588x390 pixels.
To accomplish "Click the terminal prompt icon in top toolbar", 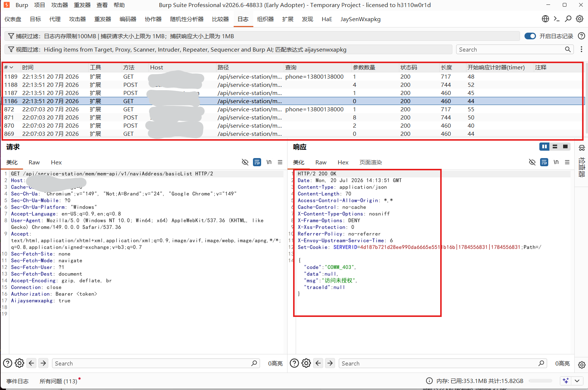I will click(x=556, y=19).
